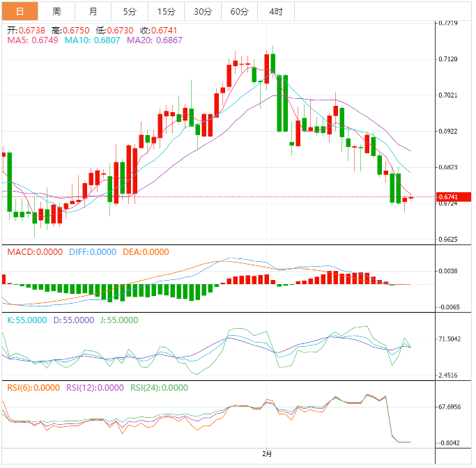Viewport: 476px width, 468px height.
Task: Click the RSI(12):0.0000 label
Action: [x=95, y=388]
